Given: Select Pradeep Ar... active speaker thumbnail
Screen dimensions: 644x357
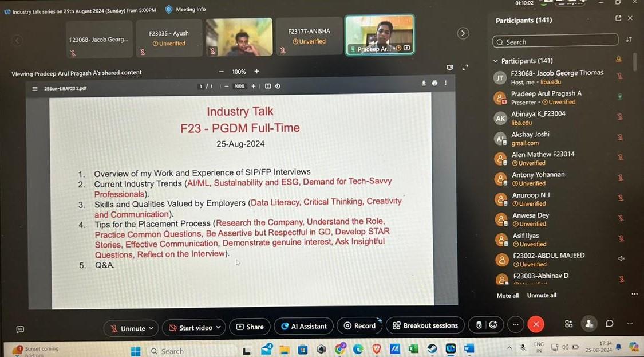Looking at the screenshot, I should tap(380, 34).
